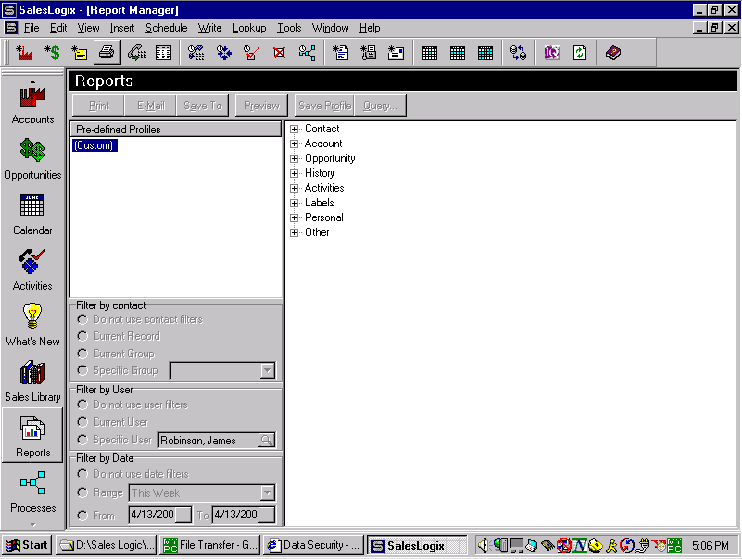Open Activities in the navigation bar
The width and height of the screenshot is (742, 559).
[x=33, y=270]
